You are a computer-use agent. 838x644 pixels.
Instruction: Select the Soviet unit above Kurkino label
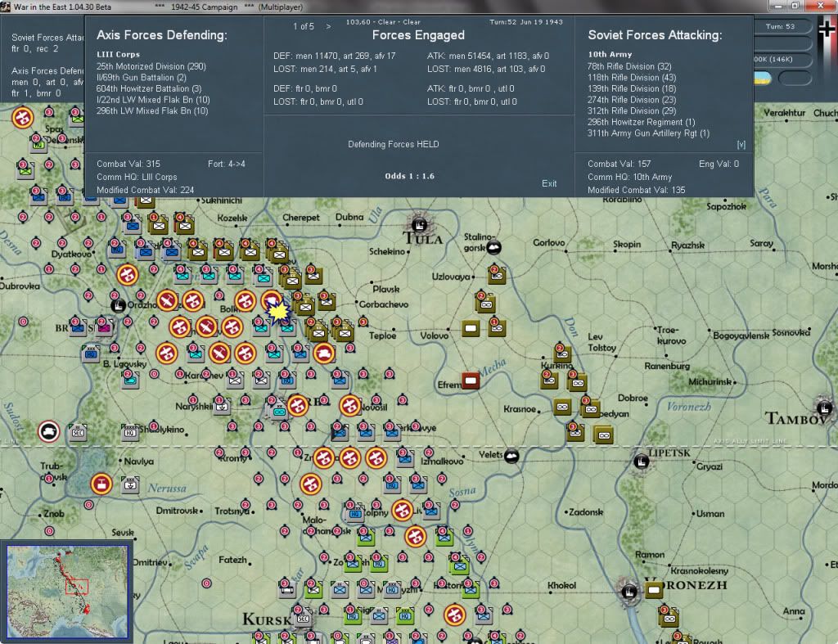coord(561,354)
